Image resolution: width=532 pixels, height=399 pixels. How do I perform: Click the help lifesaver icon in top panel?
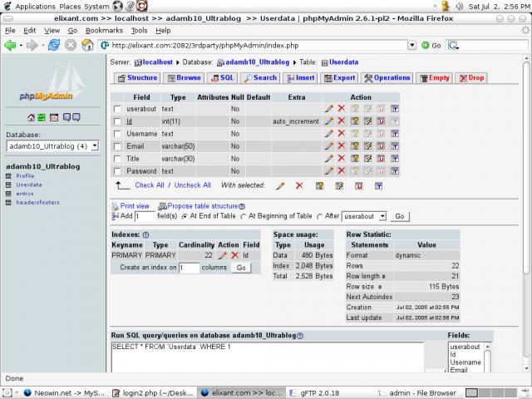142,6
